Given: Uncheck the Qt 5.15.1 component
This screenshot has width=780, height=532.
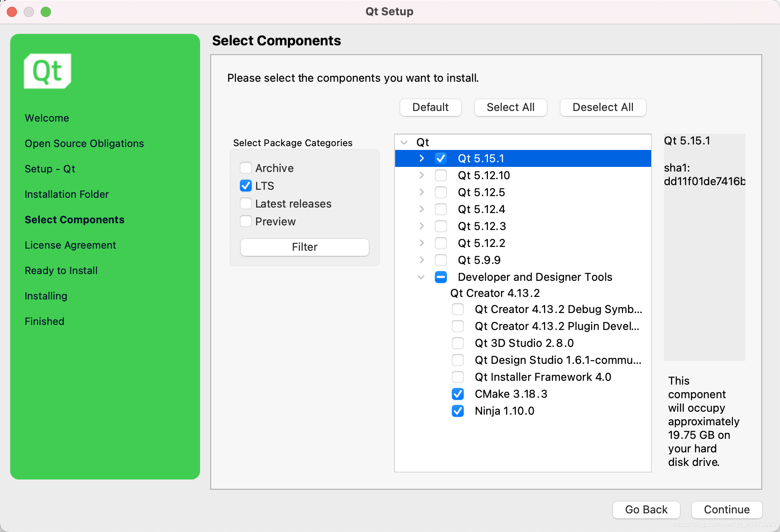Looking at the screenshot, I should pos(441,158).
